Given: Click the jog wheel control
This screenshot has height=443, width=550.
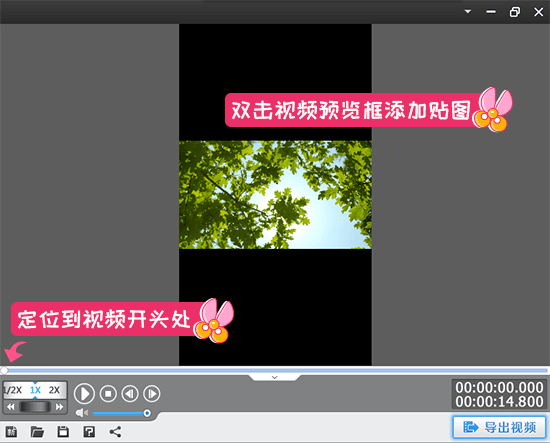Looking at the screenshot, I should [35, 407].
